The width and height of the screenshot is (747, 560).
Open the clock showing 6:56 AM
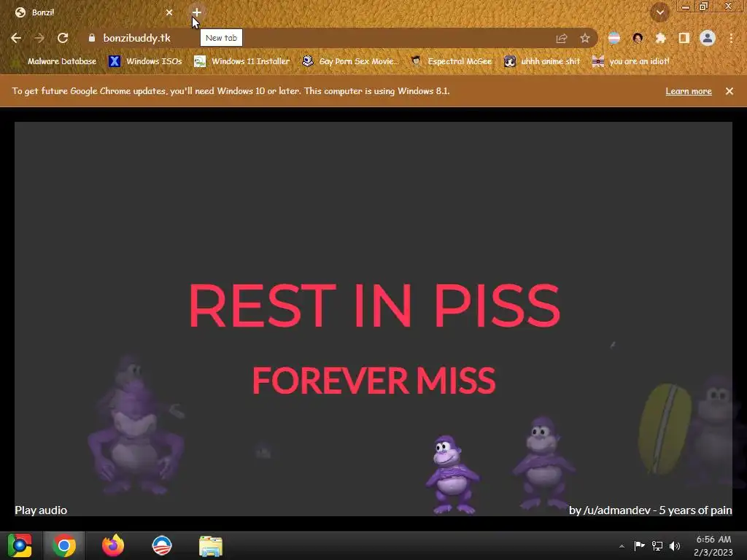pos(713,545)
